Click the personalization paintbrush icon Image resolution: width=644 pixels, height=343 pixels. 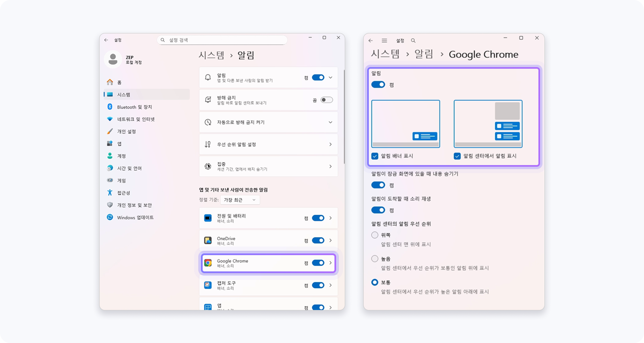[110, 131]
